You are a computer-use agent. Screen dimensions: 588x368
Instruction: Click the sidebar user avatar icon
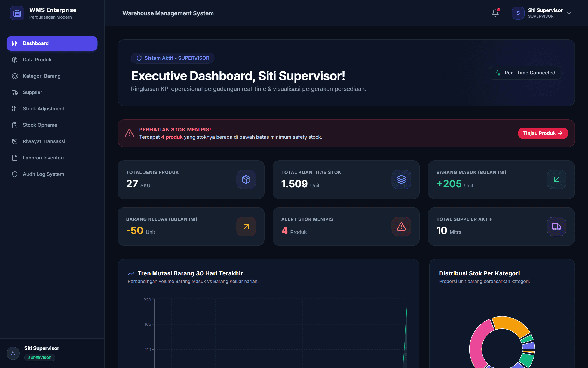pos(13,353)
